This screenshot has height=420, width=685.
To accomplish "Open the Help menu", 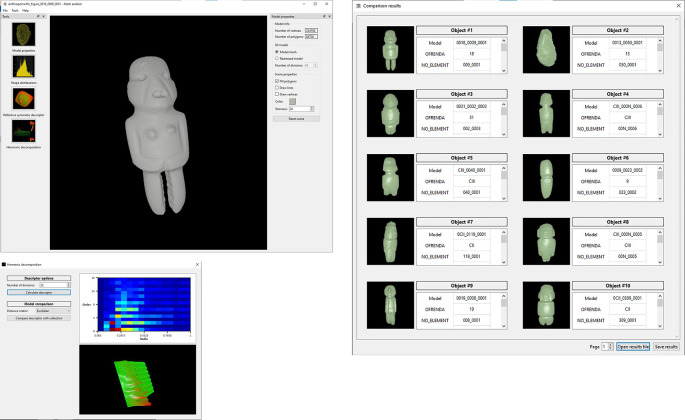I will [25, 10].
